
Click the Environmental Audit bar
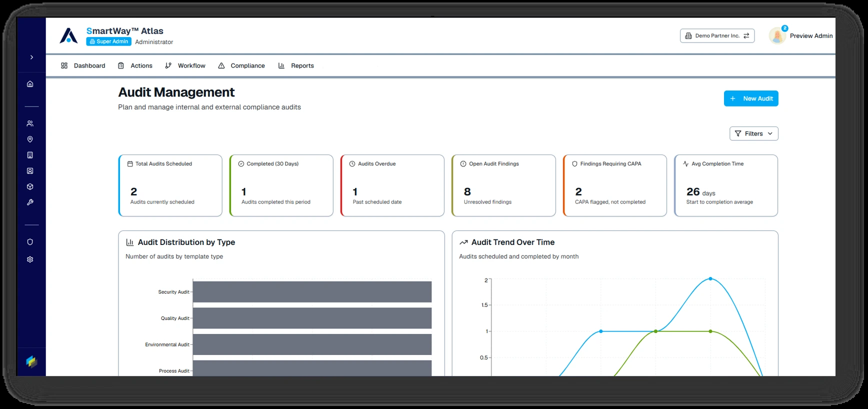312,344
